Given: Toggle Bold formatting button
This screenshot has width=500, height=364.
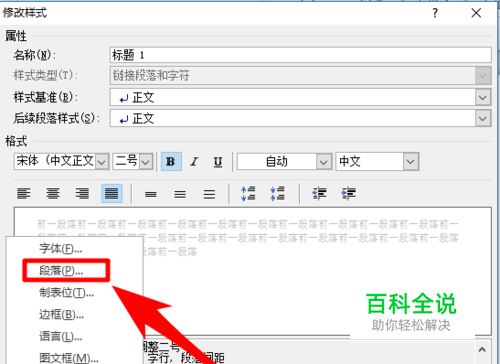Looking at the screenshot, I should click(x=171, y=162).
